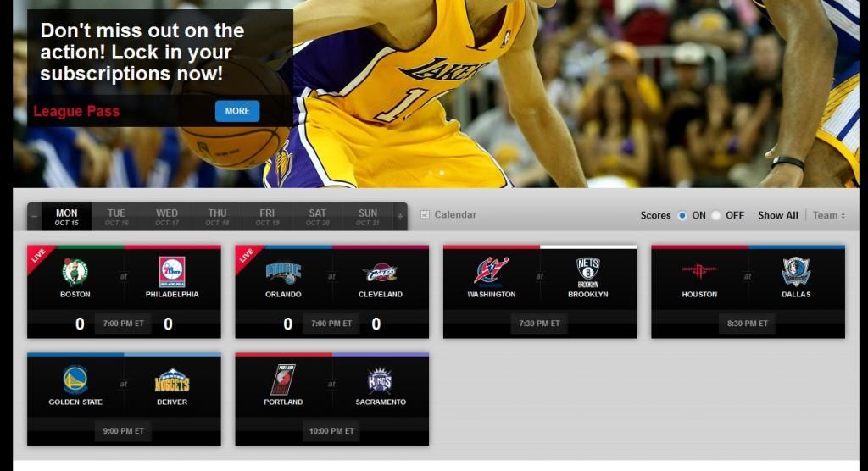Click the Orlando Magic logo
This screenshot has width=868, height=471.
point(283,272)
